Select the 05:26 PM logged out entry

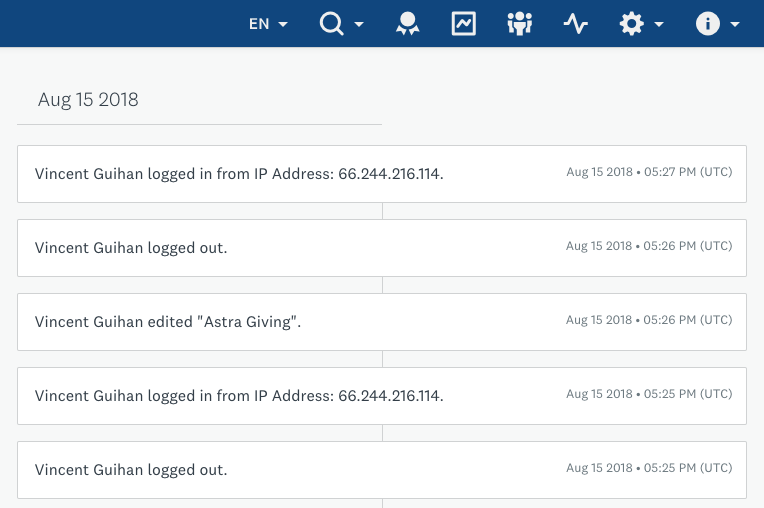[382, 248]
